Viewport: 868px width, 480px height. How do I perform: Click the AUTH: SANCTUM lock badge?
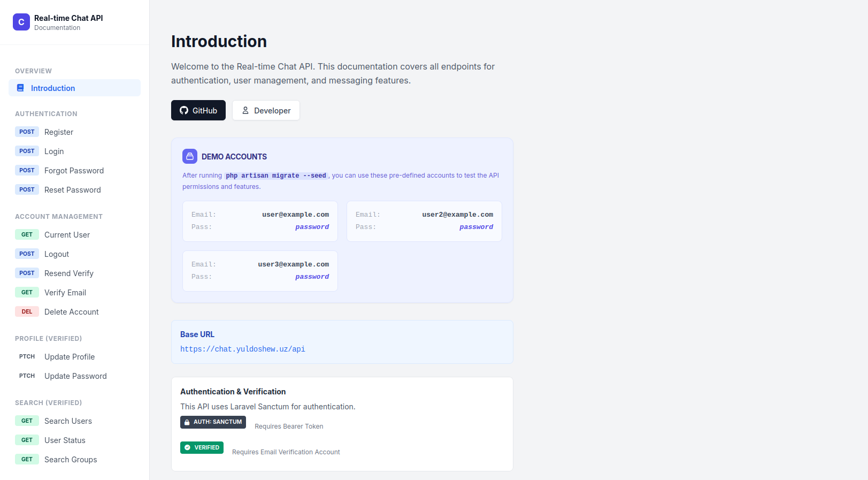click(x=213, y=422)
